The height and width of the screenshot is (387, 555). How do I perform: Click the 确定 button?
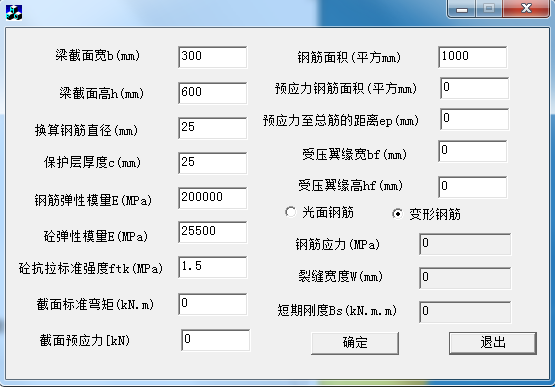tap(355, 343)
